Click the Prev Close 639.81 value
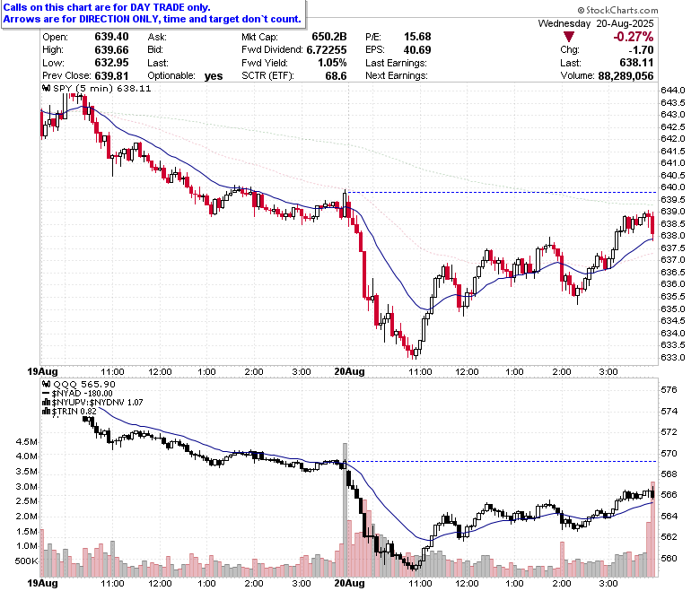This screenshot has height=591, width=700. click(111, 76)
